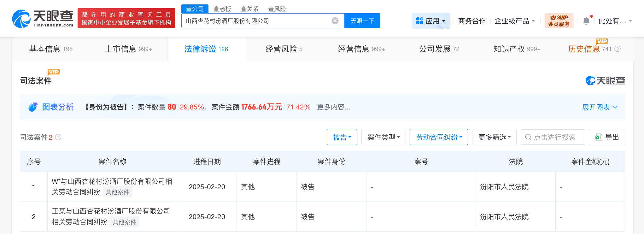644x234 pixels.
Task: Click the 图表分析 chart icon
Action: click(33, 107)
